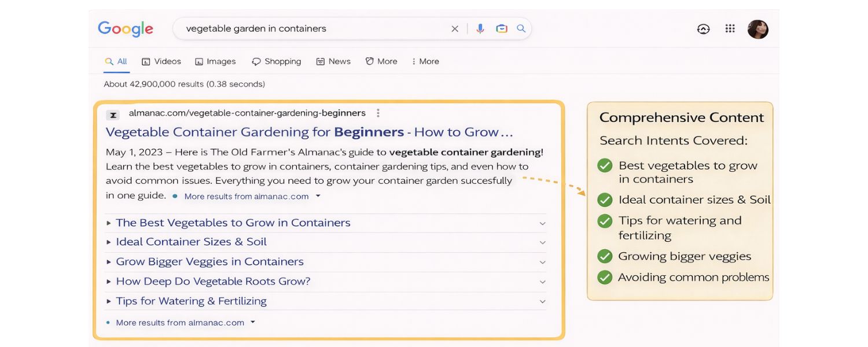Open the Shopping tab
Image resolution: width=868 pixels, height=347 pixels.
(x=277, y=61)
